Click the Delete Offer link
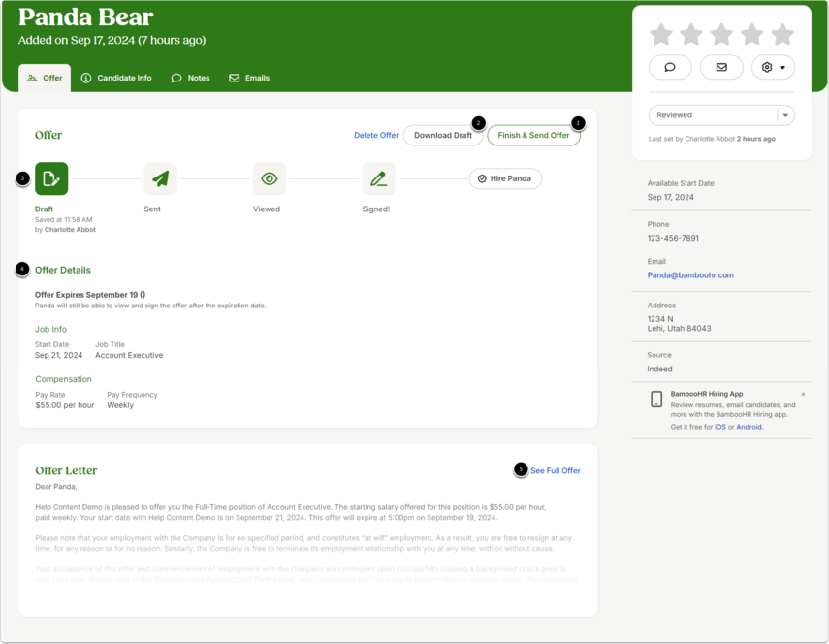 tap(376, 136)
